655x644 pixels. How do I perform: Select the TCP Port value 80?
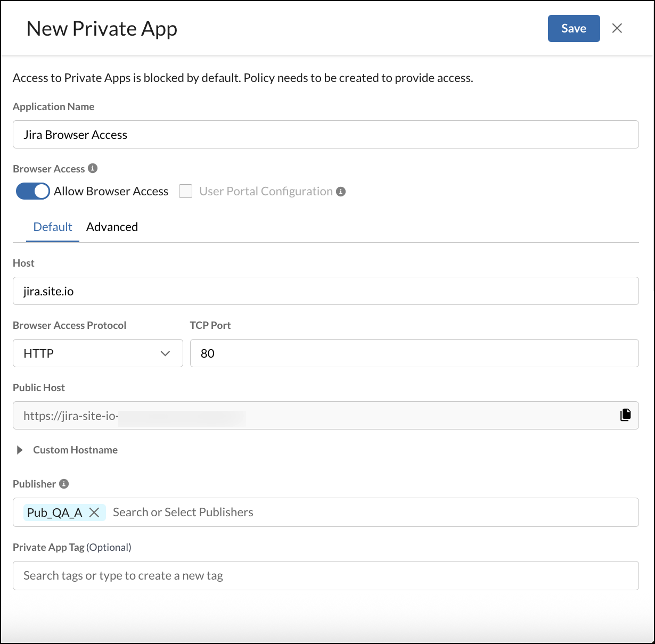coord(209,353)
